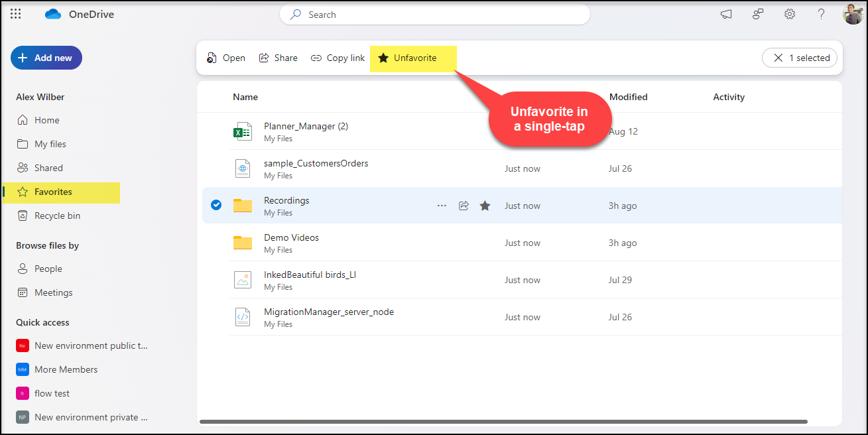
Task: Open Recycle bin in the sidebar
Action: pyautogui.click(x=57, y=216)
